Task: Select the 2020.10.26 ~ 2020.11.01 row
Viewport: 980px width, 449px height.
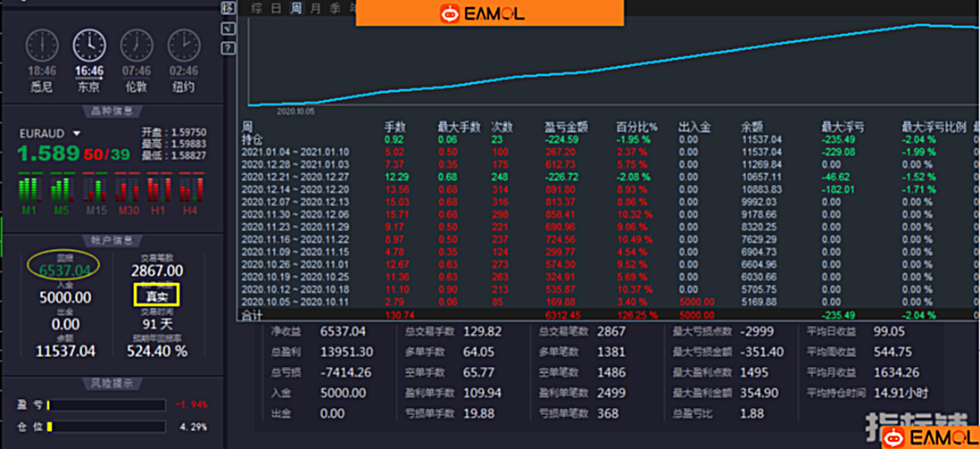Action: (607, 264)
